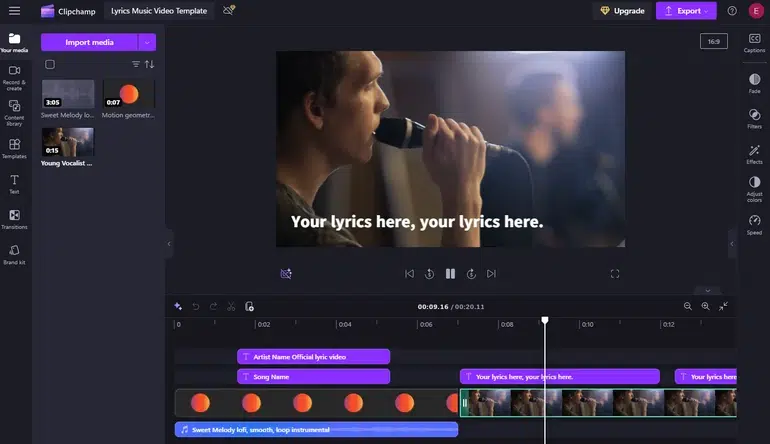Fit timeline to screen
The width and height of the screenshot is (770, 444).
723,306
